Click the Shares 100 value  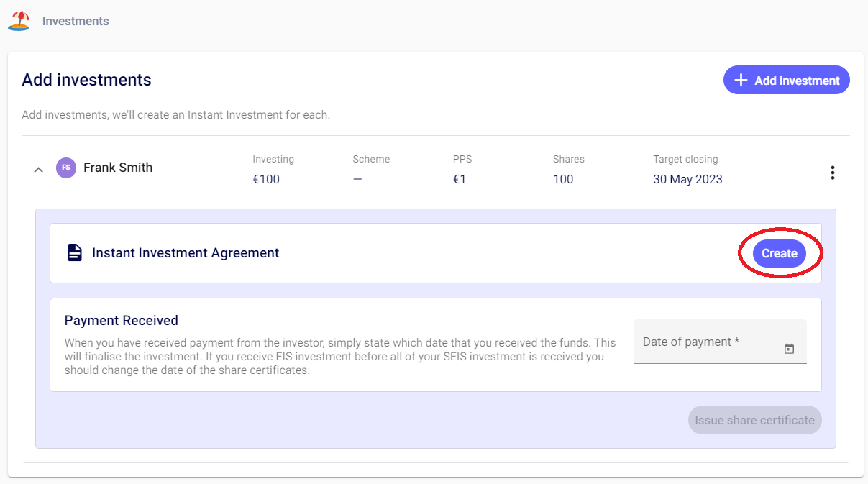pos(563,179)
